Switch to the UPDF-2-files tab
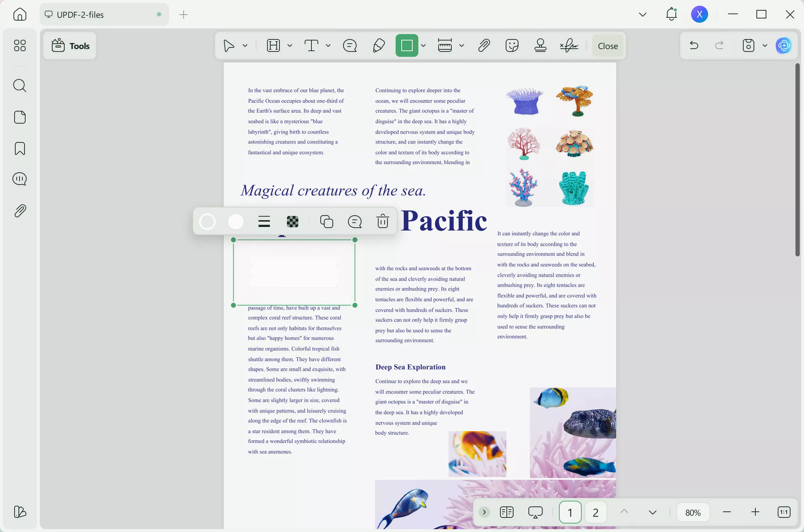Screen dimensions: 804x532 pyautogui.click(x=104, y=14)
